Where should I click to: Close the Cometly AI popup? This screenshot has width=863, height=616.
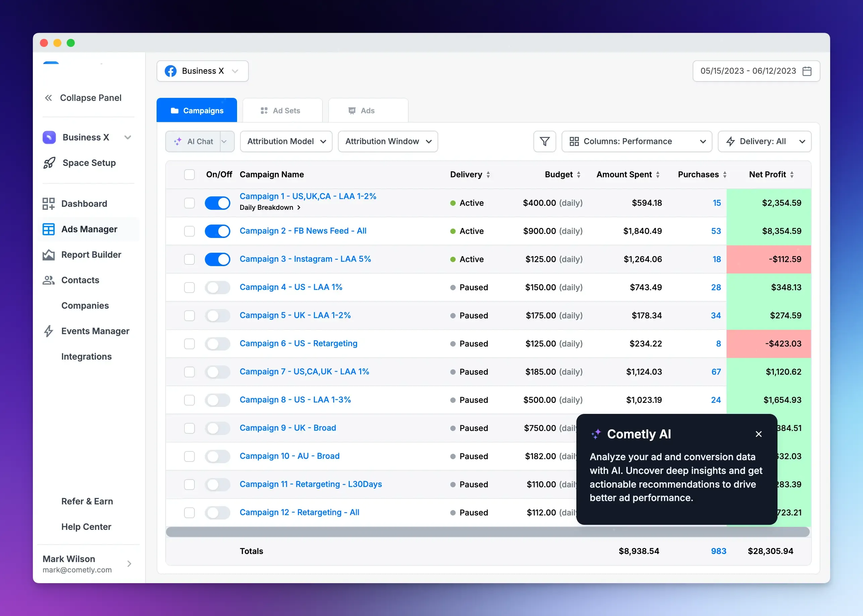coord(758,434)
